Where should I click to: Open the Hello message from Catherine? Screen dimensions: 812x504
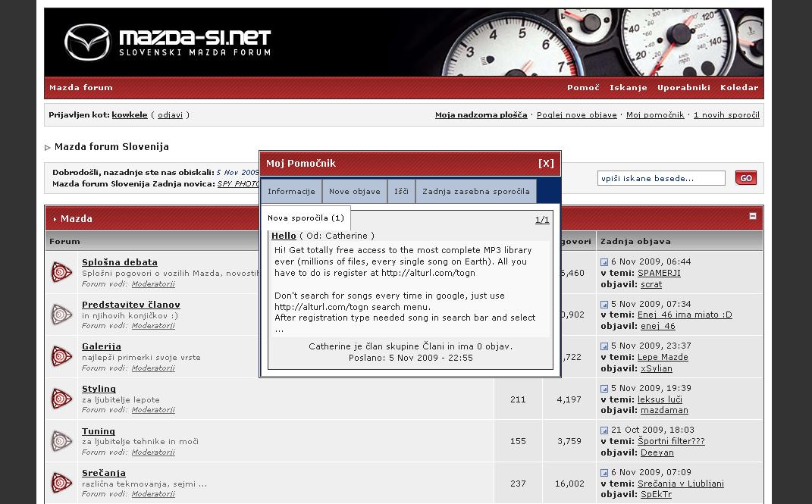pos(284,236)
